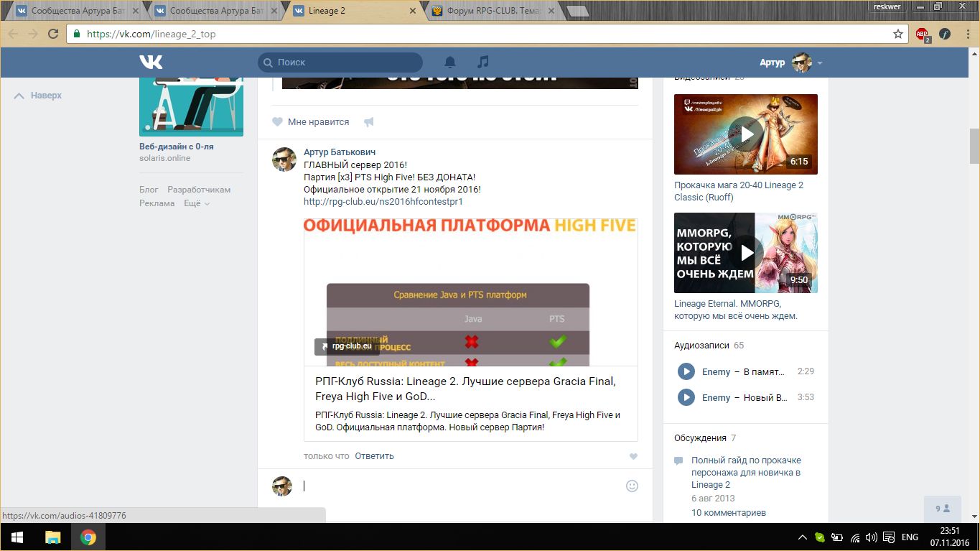Click the discussion bubble icon next to Полный гайд
Viewport: 980px width, 551px height.
tap(678, 461)
